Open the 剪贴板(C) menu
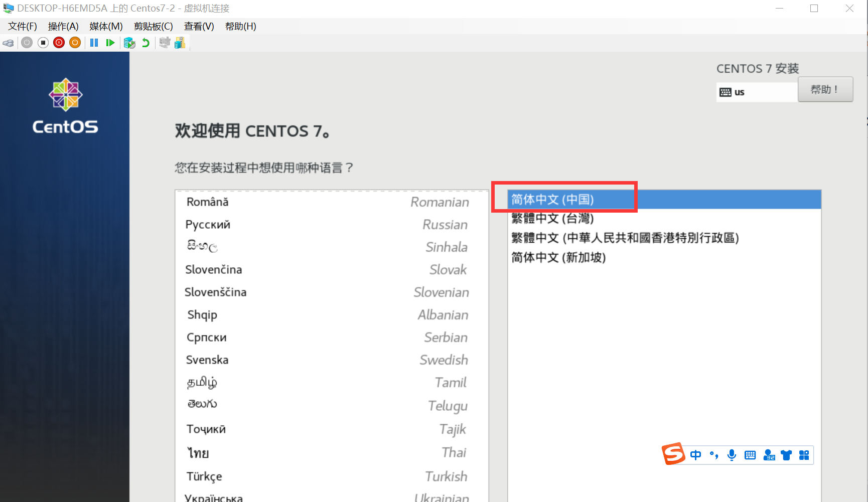 click(154, 27)
